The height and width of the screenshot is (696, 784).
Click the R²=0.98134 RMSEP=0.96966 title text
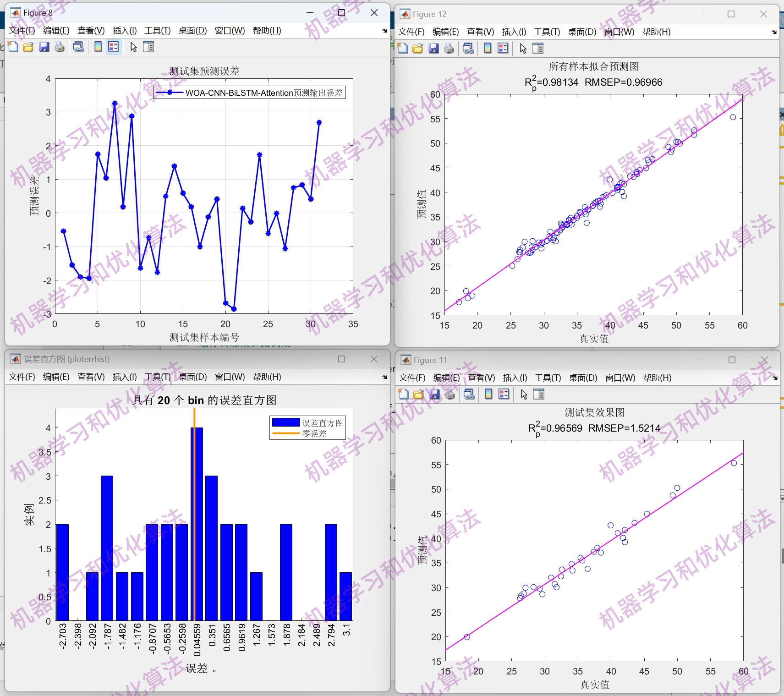click(593, 82)
